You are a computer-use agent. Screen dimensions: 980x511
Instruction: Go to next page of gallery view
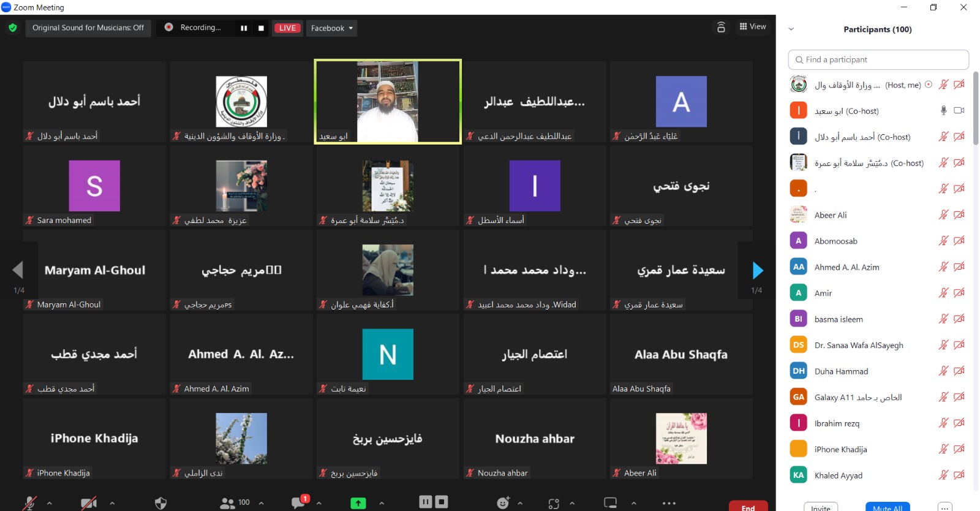758,270
